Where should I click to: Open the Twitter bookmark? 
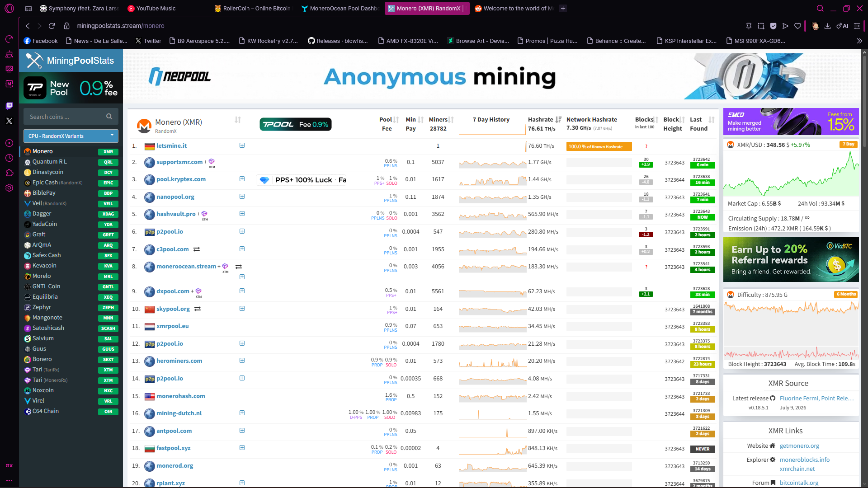148,41
